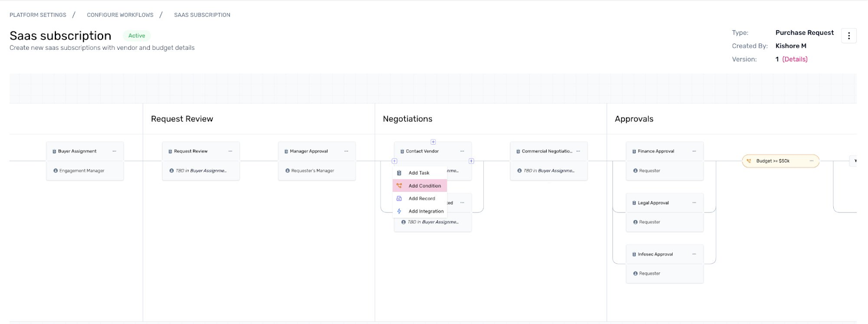
Task: Choose Add Integration from the menu
Action: click(426, 211)
